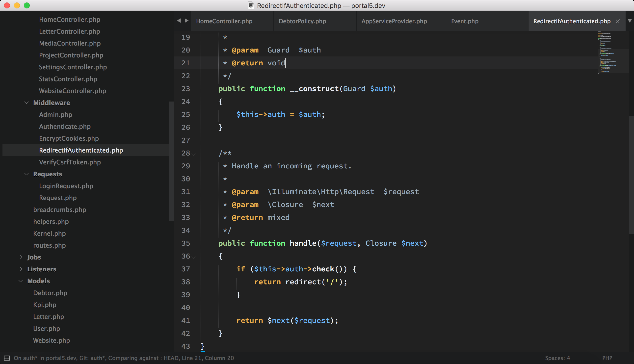Change syntax via PHP status label
This screenshot has height=364, width=634.
point(607,358)
